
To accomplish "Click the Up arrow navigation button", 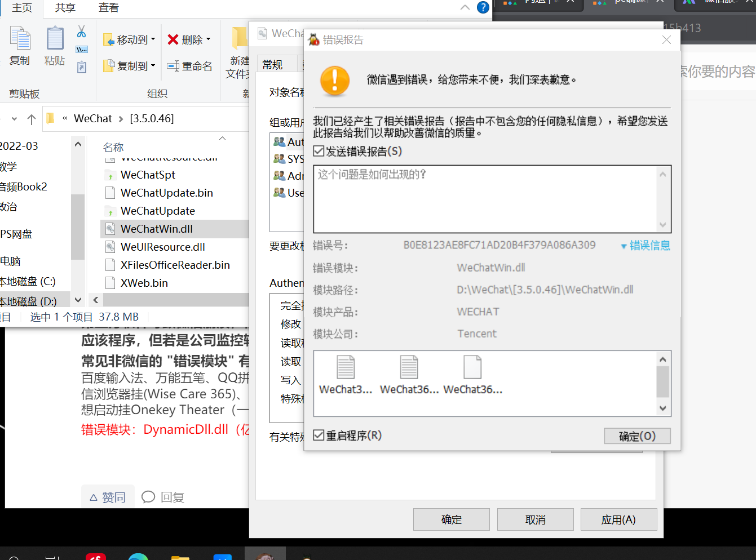I will 32,119.
